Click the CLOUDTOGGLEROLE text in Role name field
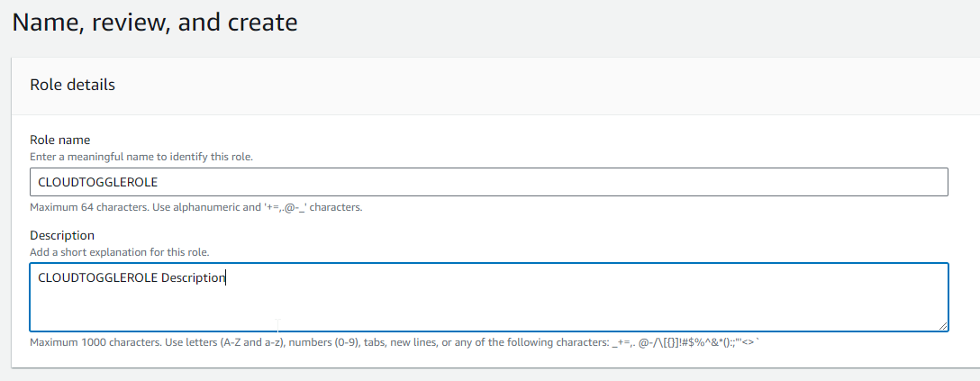The image size is (980, 381). click(x=97, y=182)
